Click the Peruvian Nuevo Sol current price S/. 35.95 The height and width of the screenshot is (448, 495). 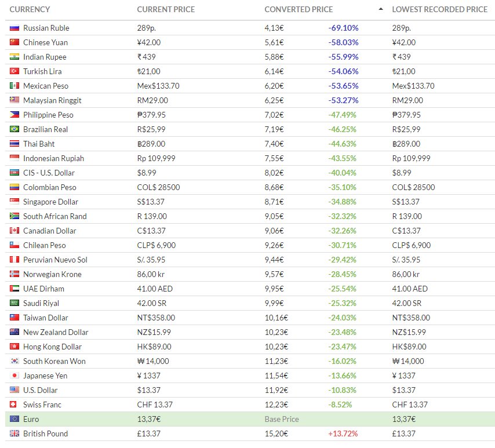click(x=151, y=260)
